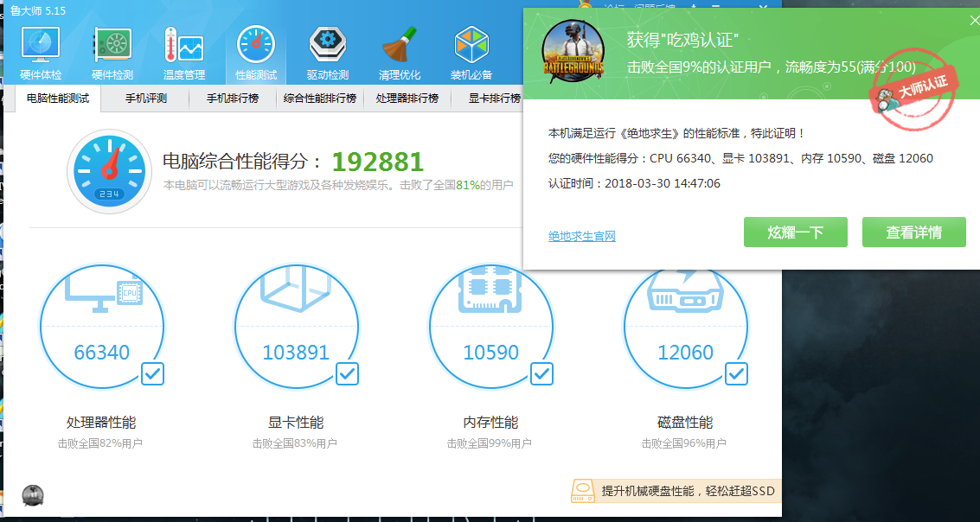Viewport: 980px width, 522px height.
Task: Click the processor performance monitor icon
Action: 103,292
